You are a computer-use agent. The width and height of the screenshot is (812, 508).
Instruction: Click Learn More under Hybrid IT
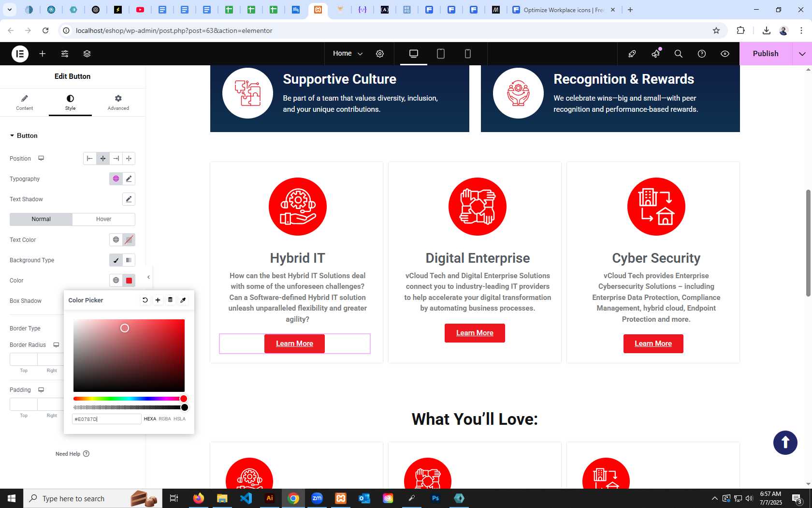pyautogui.click(x=294, y=344)
